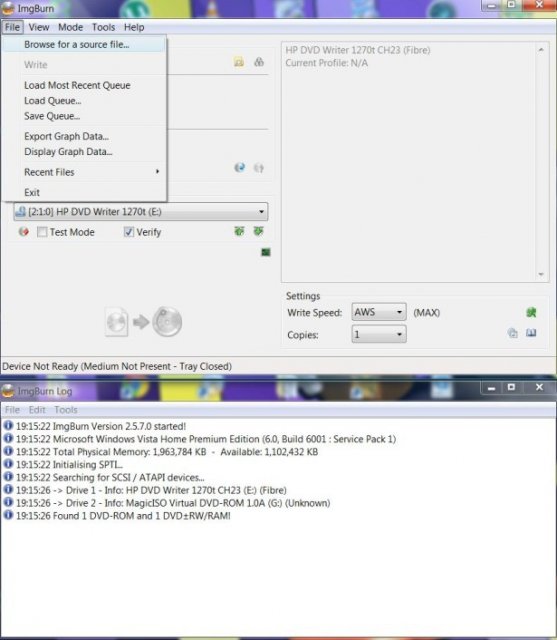Click info icon on the Drive 1 log line

pos(8,489)
